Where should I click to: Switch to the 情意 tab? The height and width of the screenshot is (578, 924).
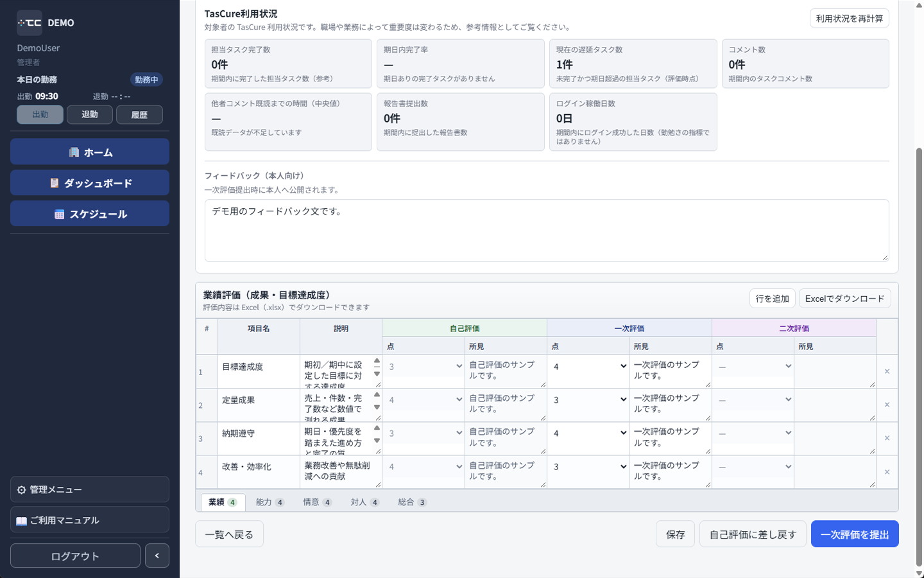317,502
